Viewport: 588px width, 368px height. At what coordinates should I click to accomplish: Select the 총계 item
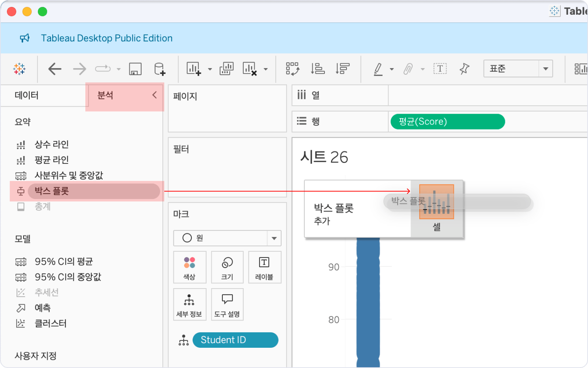click(43, 206)
